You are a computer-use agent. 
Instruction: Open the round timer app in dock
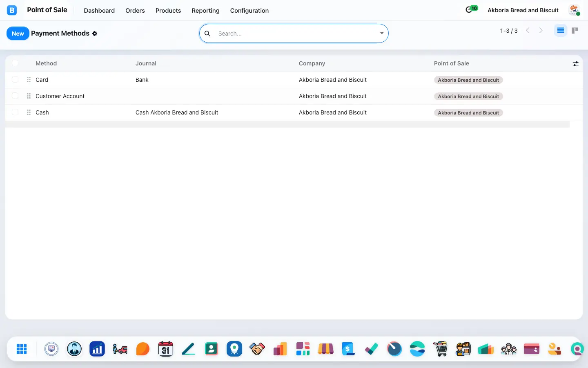point(394,349)
